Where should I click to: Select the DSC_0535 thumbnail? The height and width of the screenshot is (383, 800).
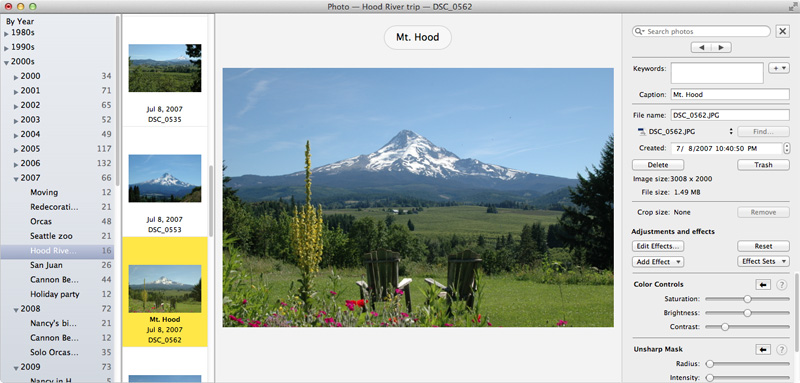[x=165, y=68]
